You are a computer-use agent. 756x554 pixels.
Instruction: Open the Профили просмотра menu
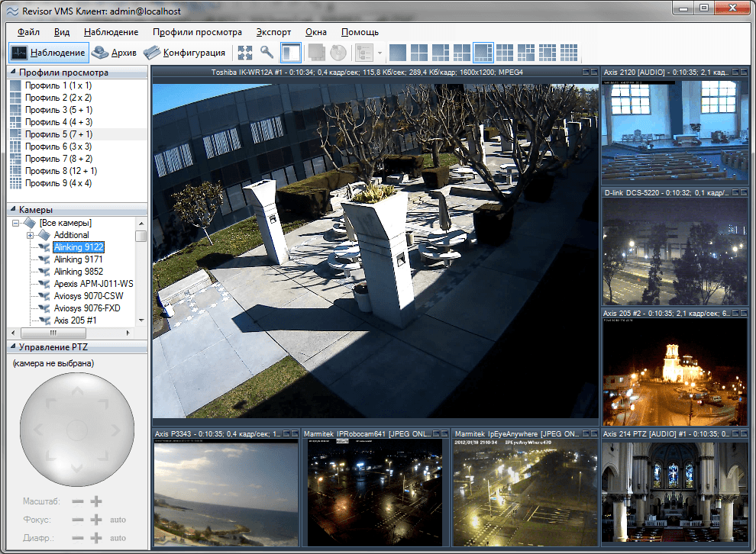(196, 32)
